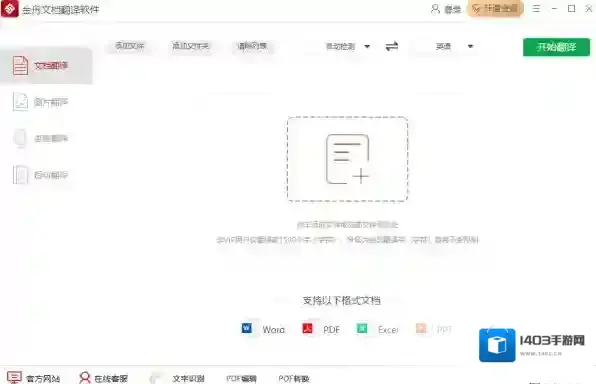
Task: Select the third sidebar tab with microphone icon
Action: [x=46, y=138]
